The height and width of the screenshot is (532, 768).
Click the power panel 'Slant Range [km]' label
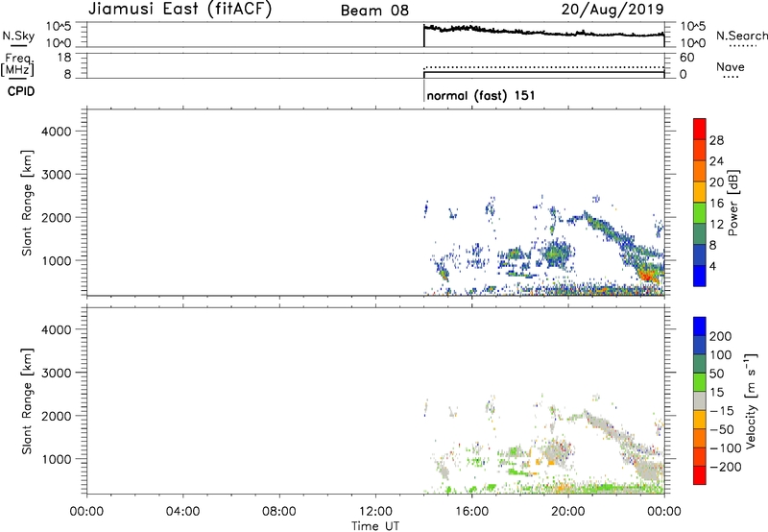click(27, 203)
